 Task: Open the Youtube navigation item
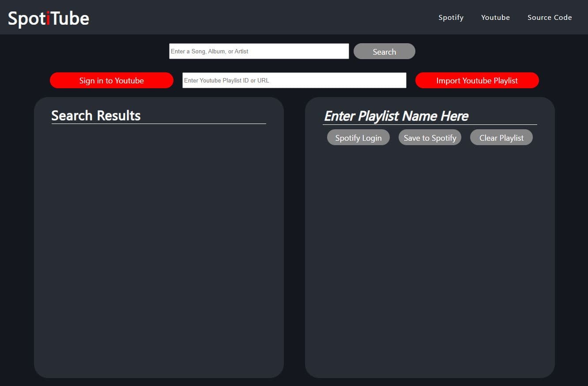(495, 18)
